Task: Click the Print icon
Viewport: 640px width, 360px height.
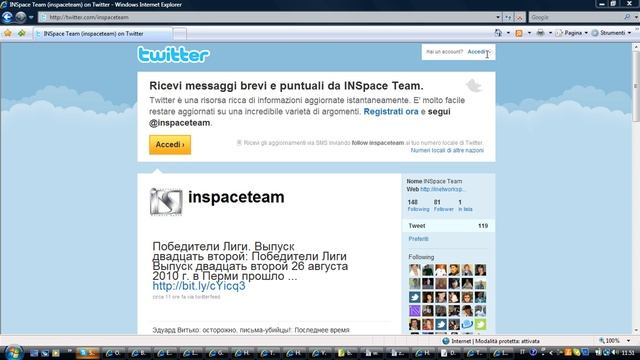Action: [540, 33]
